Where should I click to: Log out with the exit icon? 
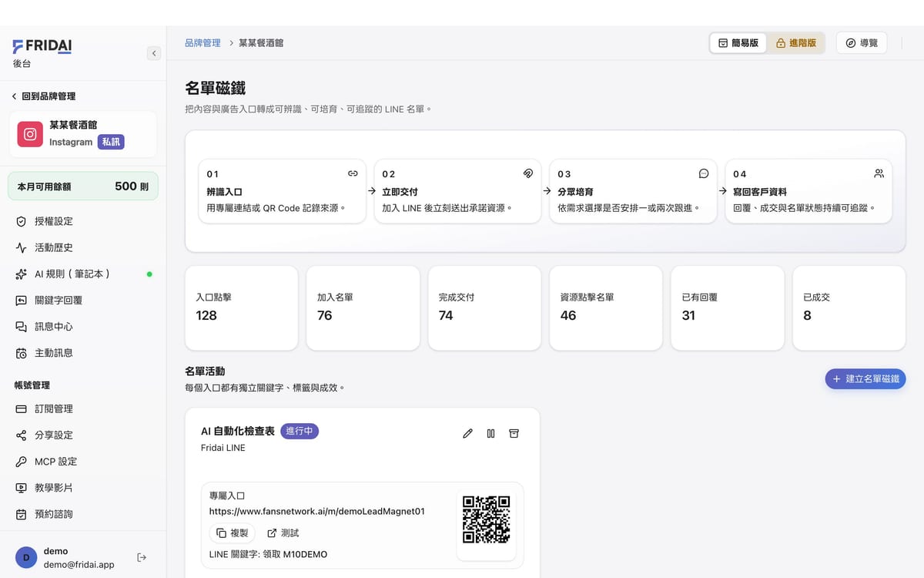click(x=142, y=557)
